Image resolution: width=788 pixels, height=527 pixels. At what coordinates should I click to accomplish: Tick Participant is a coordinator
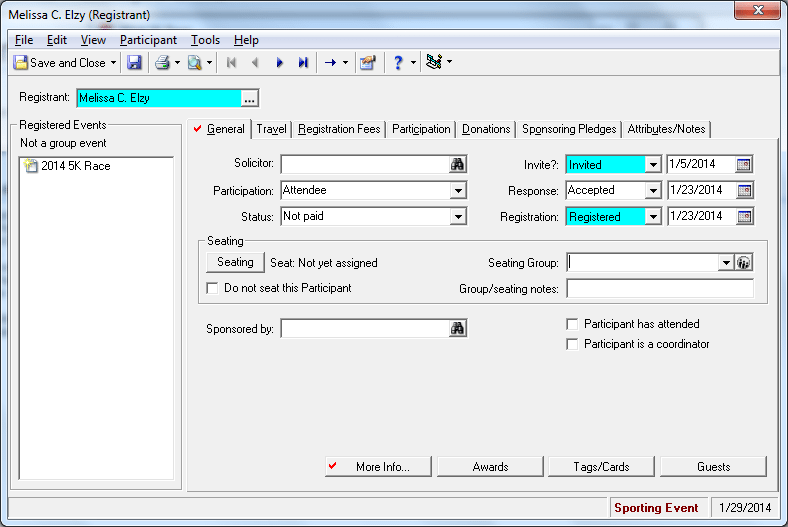[x=572, y=345]
